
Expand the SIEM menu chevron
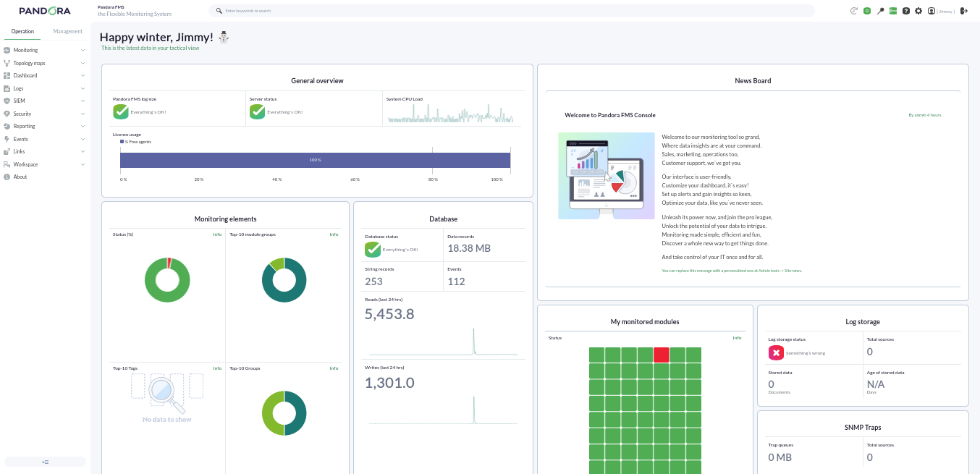click(83, 101)
